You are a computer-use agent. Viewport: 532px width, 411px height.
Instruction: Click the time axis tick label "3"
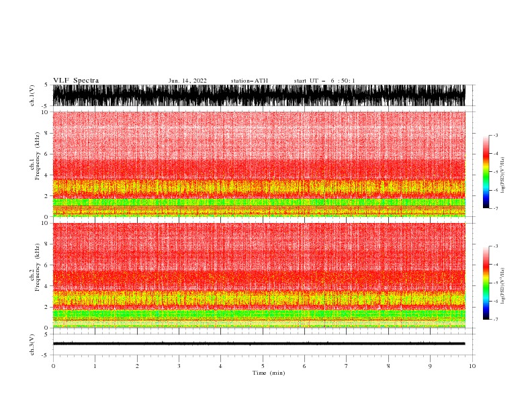coord(179,366)
